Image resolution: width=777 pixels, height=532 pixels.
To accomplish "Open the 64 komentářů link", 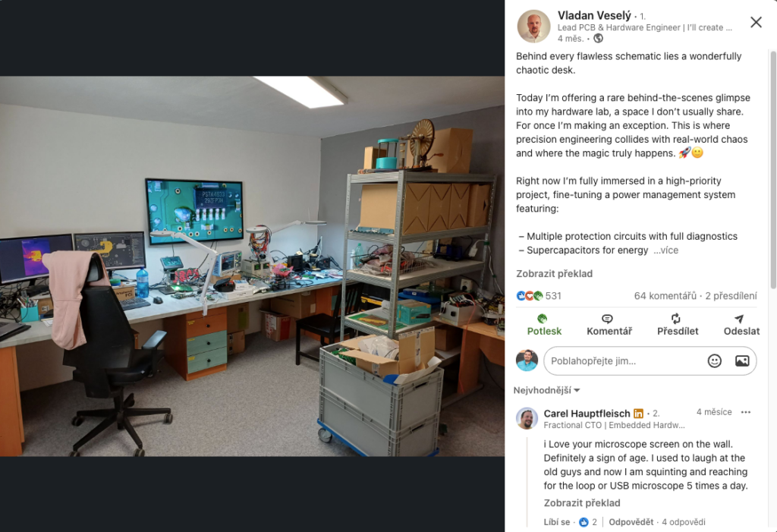I will point(665,296).
